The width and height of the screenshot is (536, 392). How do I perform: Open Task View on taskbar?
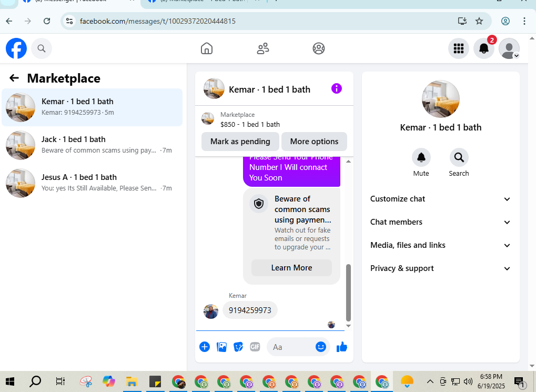(x=60, y=381)
